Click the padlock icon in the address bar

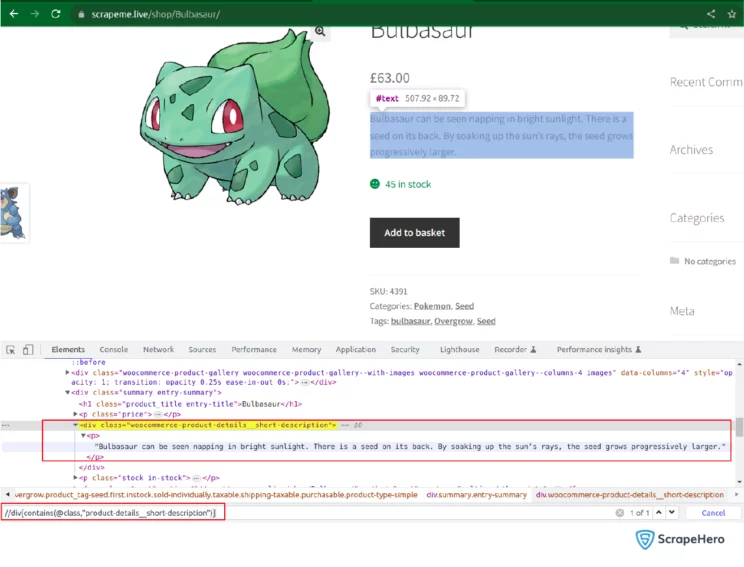click(x=81, y=14)
